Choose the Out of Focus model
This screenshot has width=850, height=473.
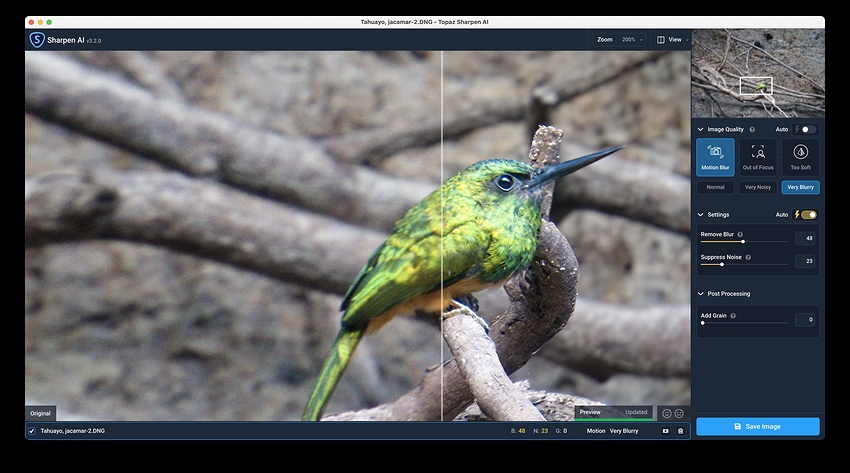pos(758,156)
